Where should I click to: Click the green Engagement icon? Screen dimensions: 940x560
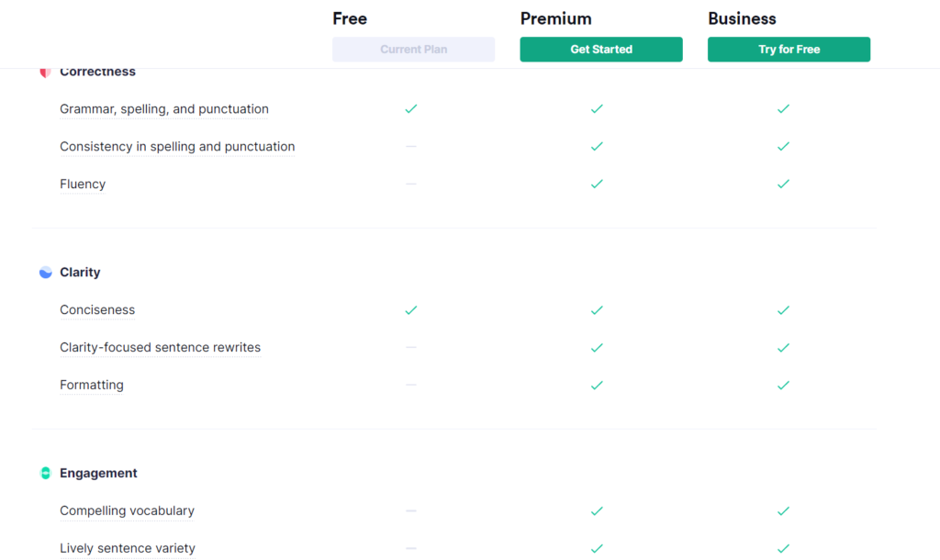tap(46, 473)
